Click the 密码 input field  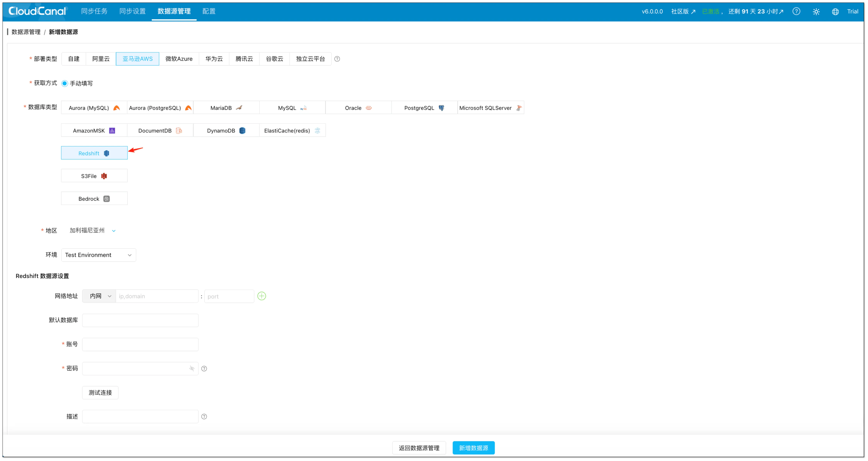click(x=140, y=369)
